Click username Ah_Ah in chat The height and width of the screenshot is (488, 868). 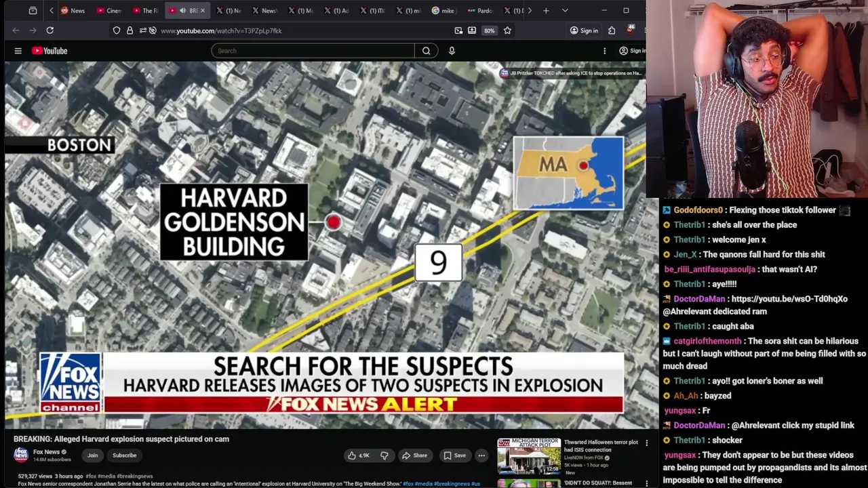point(686,395)
